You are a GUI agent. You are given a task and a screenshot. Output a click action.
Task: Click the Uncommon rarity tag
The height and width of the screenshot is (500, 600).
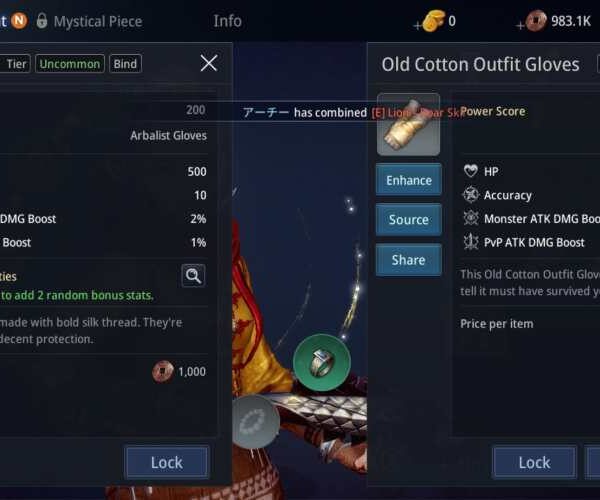click(x=70, y=64)
